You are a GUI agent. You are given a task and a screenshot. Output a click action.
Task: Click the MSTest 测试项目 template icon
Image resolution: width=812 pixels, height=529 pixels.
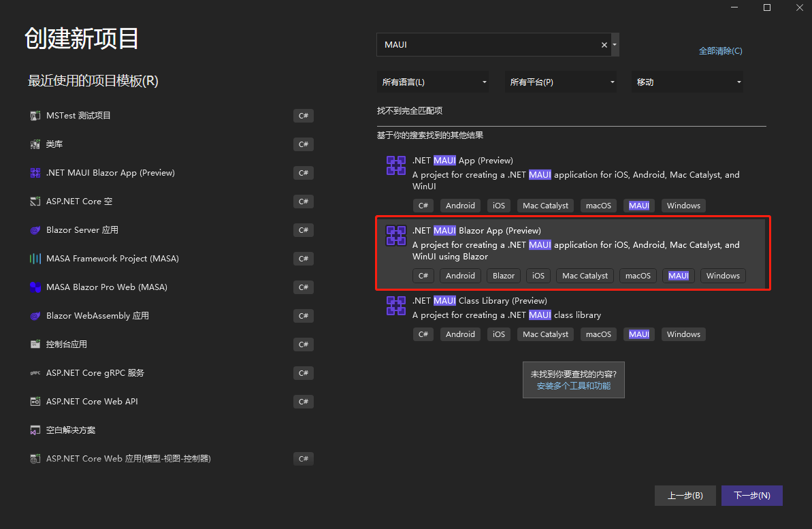click(x=35, y=116)
